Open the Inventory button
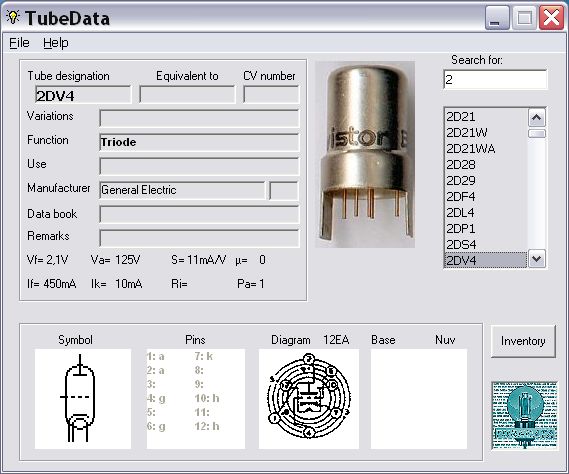The image size is (569, 474). pos(523,341)
